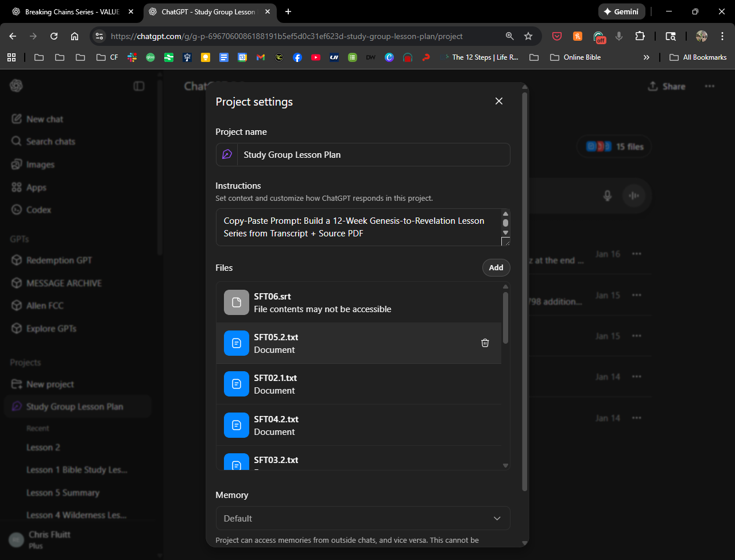Image resolution: width=735 pixels, height=560 pixels.
Task: Click into the Instructions text area
Action: (356, 227)
